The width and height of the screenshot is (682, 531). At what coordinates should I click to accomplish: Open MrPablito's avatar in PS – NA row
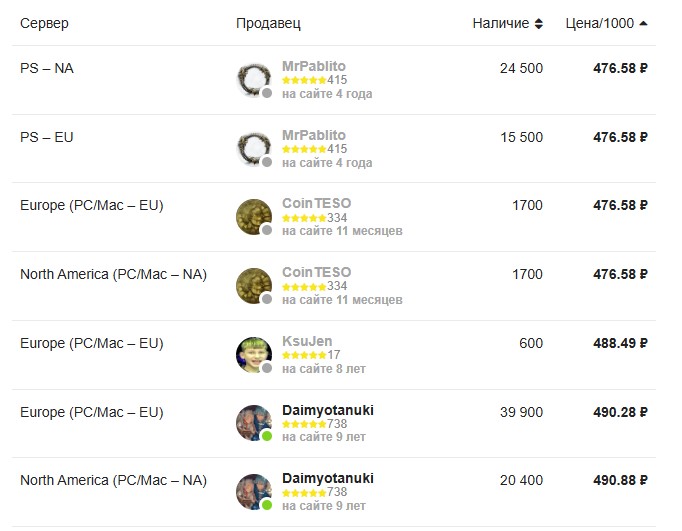click(254, 80)
